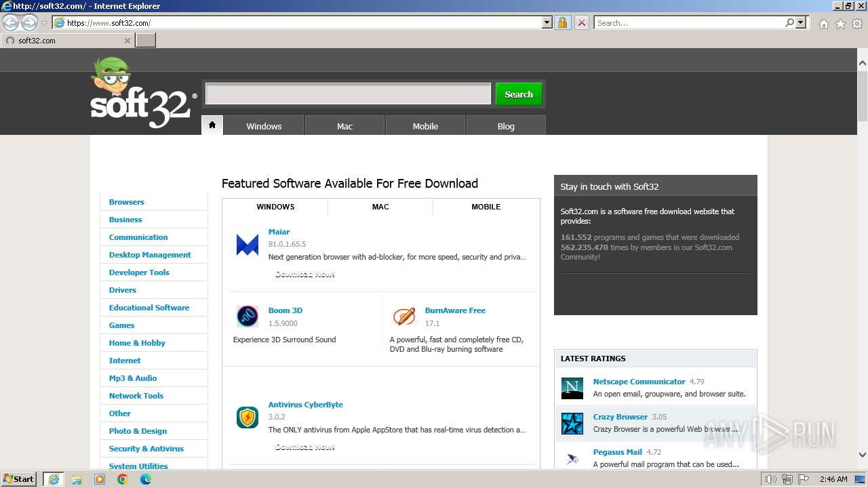Open the Mobile navigation tab
868x488 pixels.
tap(425, 126)
